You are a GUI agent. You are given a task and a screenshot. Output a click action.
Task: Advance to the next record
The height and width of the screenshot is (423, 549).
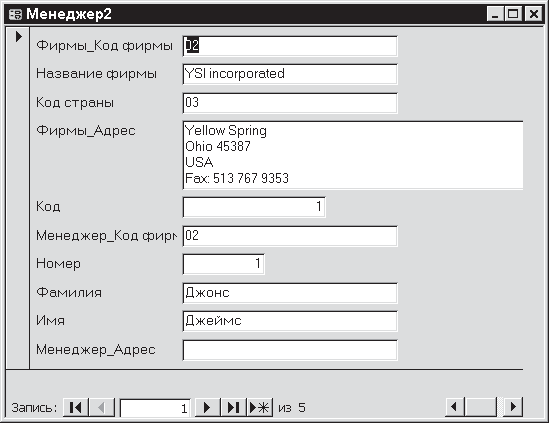point(207,407)
